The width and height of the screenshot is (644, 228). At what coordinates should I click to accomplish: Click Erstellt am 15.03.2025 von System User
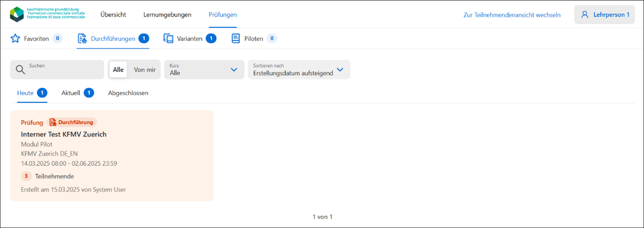pos(73,189)
